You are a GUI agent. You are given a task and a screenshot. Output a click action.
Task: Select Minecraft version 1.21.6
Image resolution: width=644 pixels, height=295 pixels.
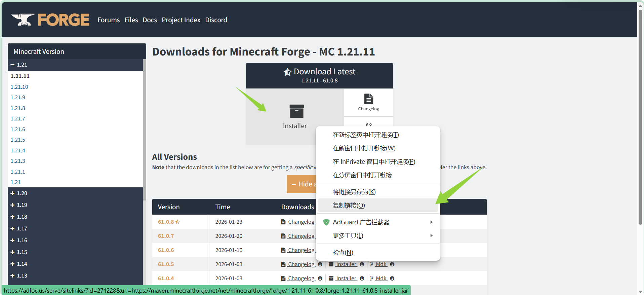pos(18,129)
